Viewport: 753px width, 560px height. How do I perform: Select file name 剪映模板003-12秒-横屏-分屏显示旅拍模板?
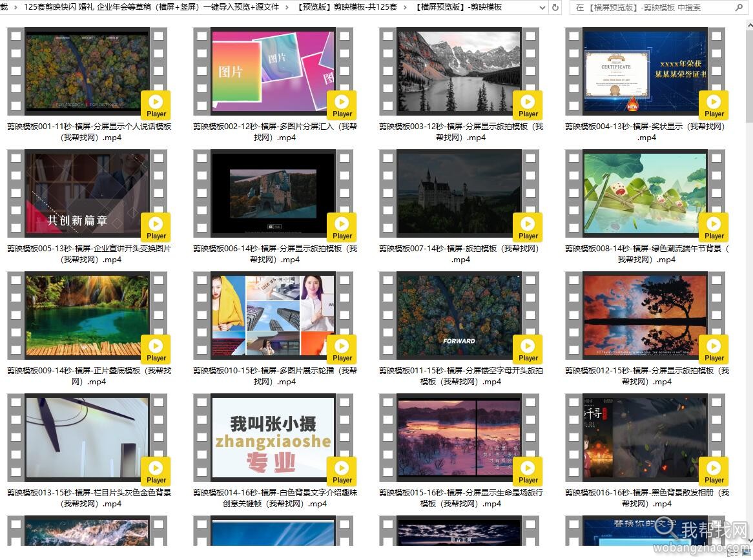[x=461, y=132]
